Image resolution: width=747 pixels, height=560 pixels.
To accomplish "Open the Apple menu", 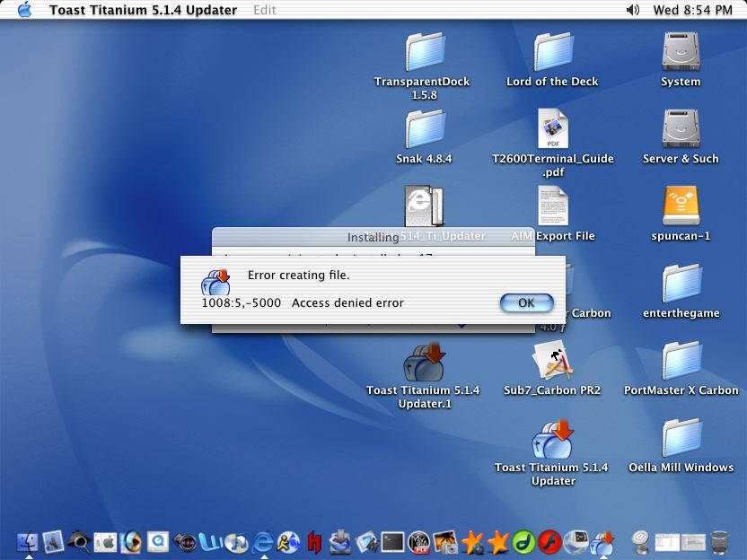I will [x=25, y=10].
